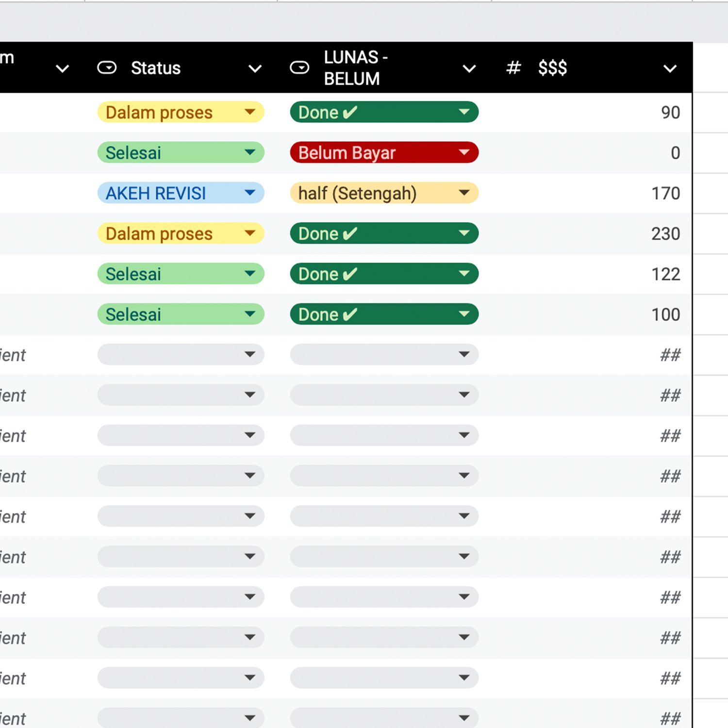
Task: Click the arrow on the last Selesai chip
Action: pos(250,314)
